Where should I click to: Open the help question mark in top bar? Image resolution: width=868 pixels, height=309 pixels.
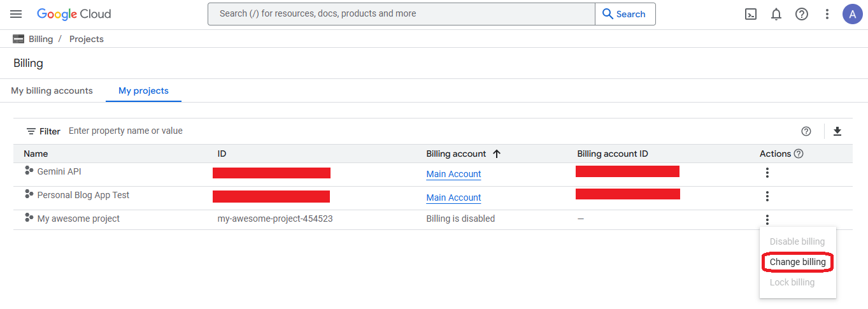pyautogui.click(x=802, y=14)
